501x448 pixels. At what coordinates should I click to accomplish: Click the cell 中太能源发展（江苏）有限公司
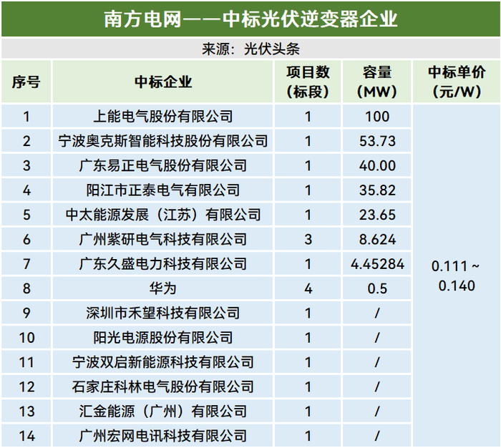(163, 215)
